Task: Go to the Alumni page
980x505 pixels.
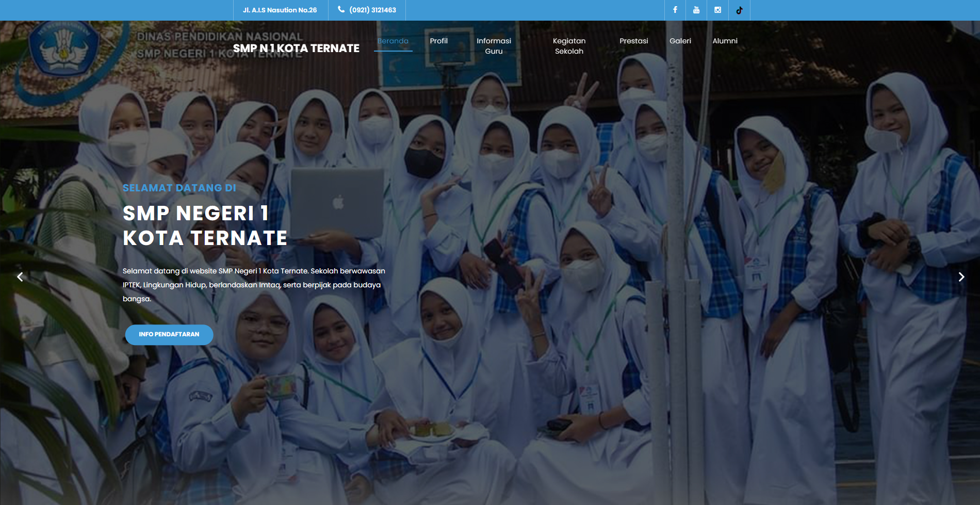Action: [x=725, y=41]
